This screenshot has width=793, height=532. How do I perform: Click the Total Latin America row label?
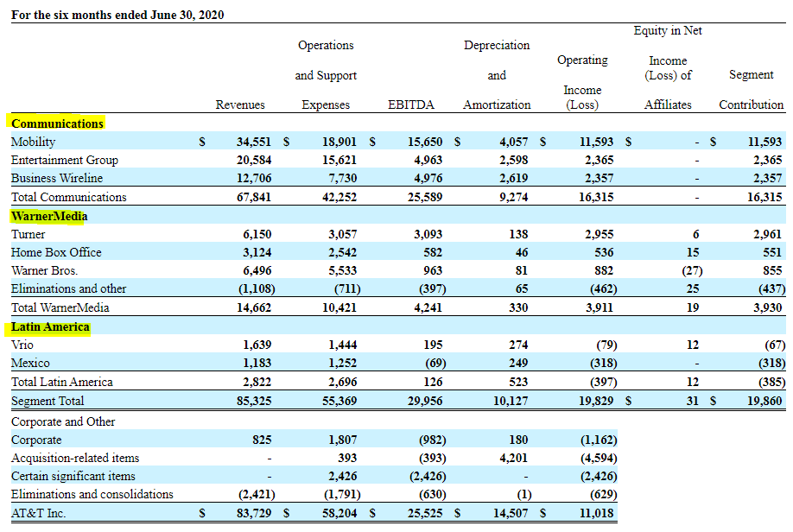point(62,382)
